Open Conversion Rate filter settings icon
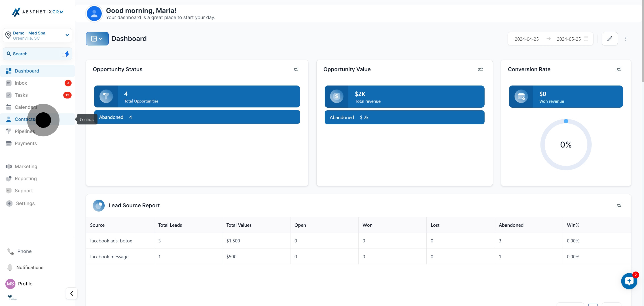This screenshot has width=644, height=306. [x=619, y=69]
